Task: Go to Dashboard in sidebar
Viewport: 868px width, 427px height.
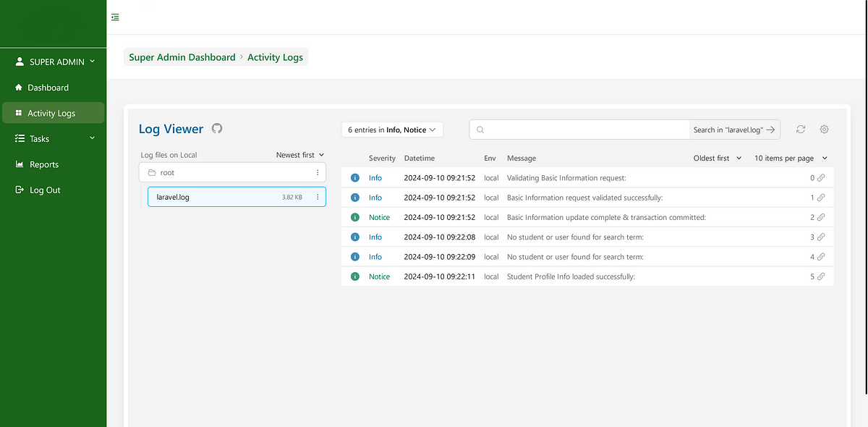Action: click(48, 88)
